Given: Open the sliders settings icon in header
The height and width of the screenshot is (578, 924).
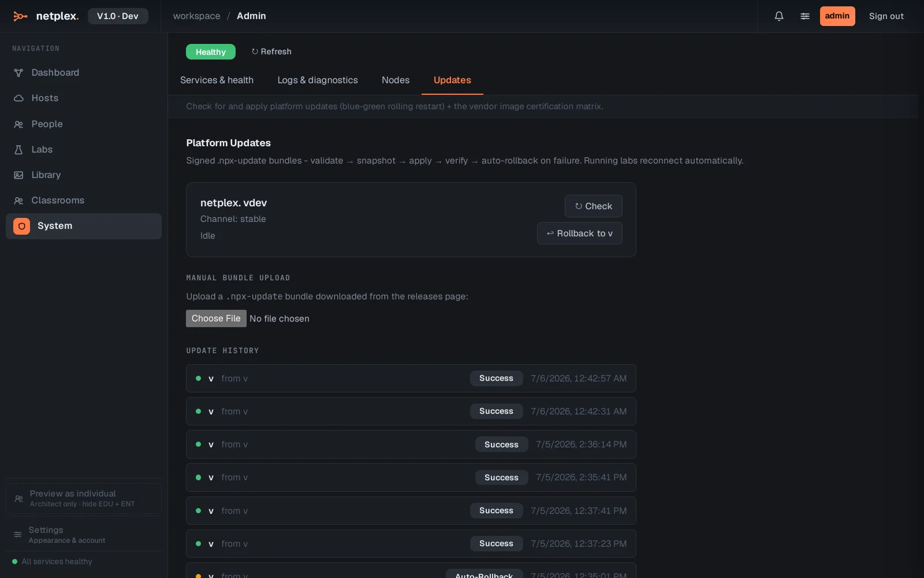Looking at the screenshot, I should point(805,16).
